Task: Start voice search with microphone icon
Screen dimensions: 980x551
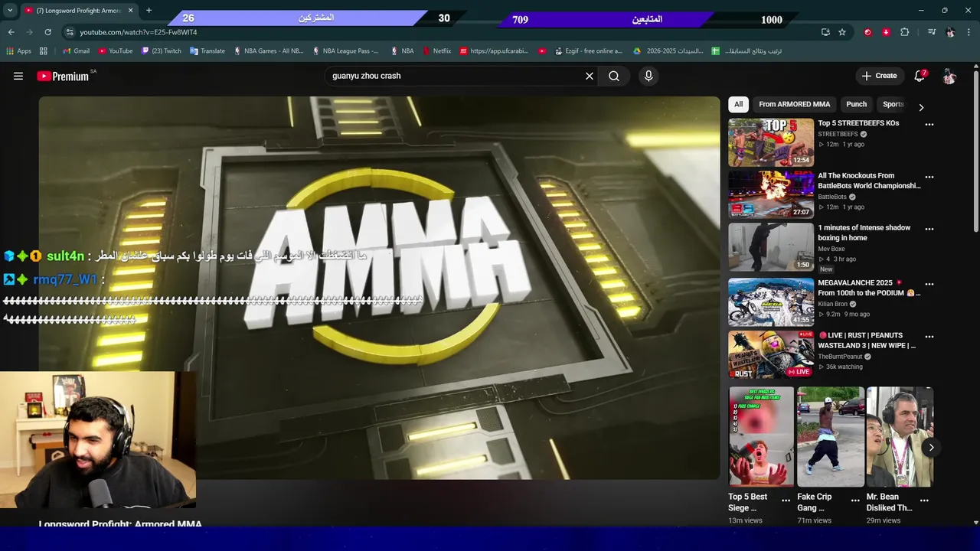Action: (x=648, y=76)
